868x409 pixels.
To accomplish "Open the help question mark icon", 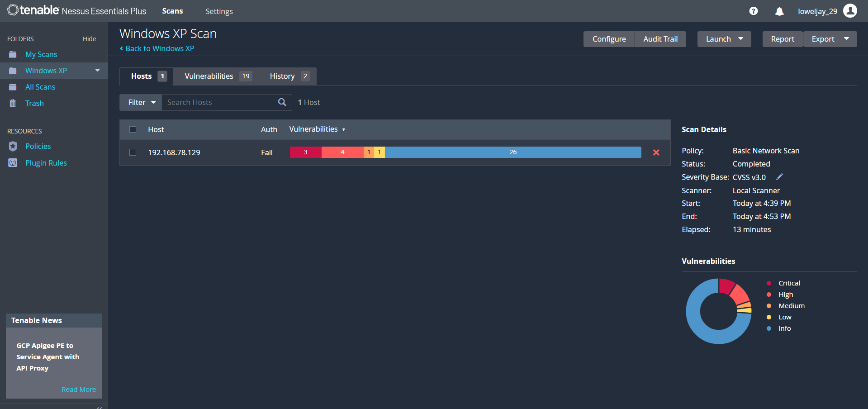I will tap(753, 11).
